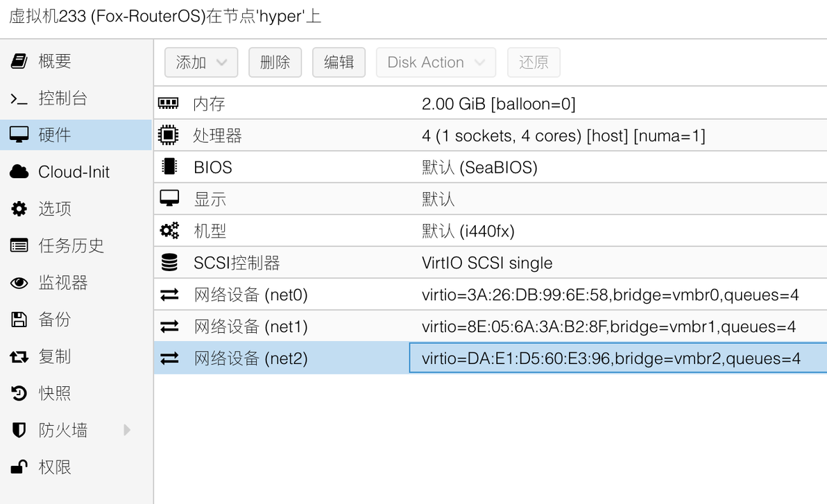
Task: Open the 复制 replication tab
Action: tap(55, 356)
